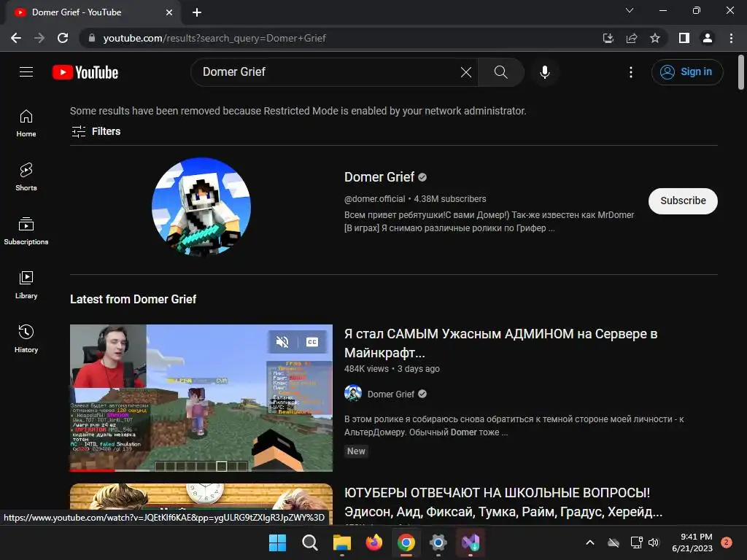Open Visual Studio from taskbar
The width and height of the screenshot is (747, 560).
click(x=471, y=542)
